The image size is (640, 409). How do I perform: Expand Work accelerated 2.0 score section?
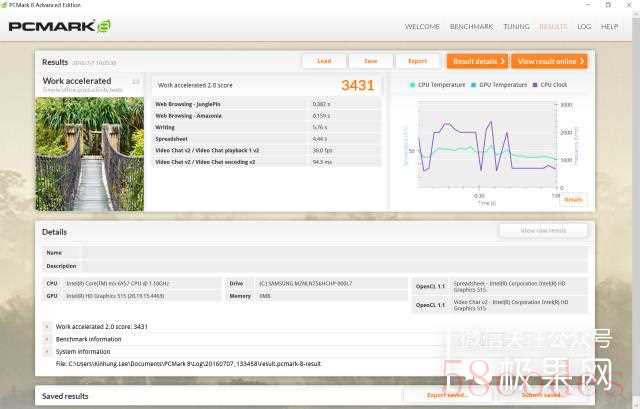coord(47,326)
